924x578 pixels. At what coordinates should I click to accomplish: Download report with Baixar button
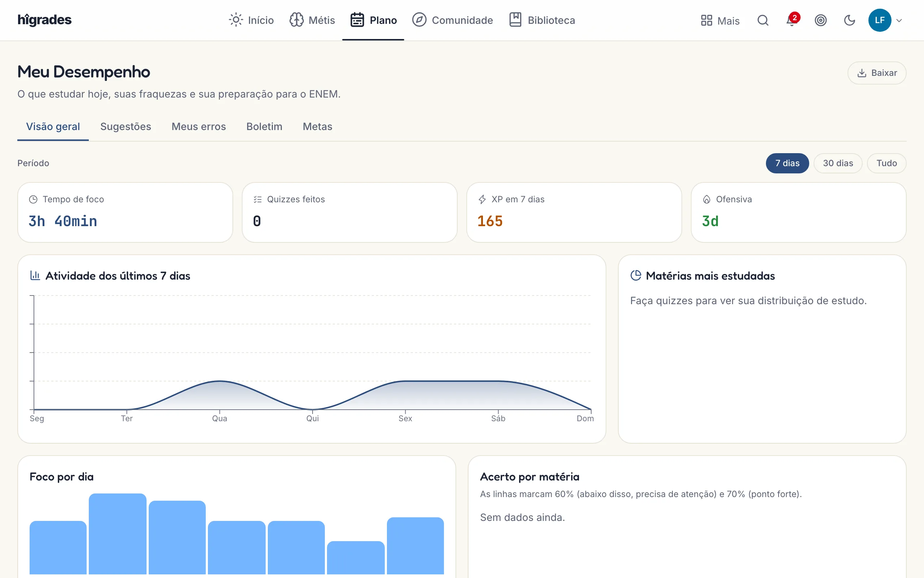coord(877,73)
